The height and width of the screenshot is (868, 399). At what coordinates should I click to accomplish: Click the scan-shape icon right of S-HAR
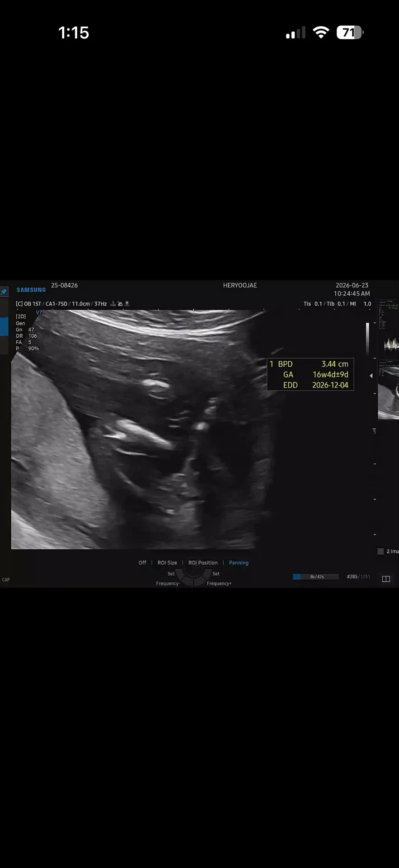[x=120, y=304]
